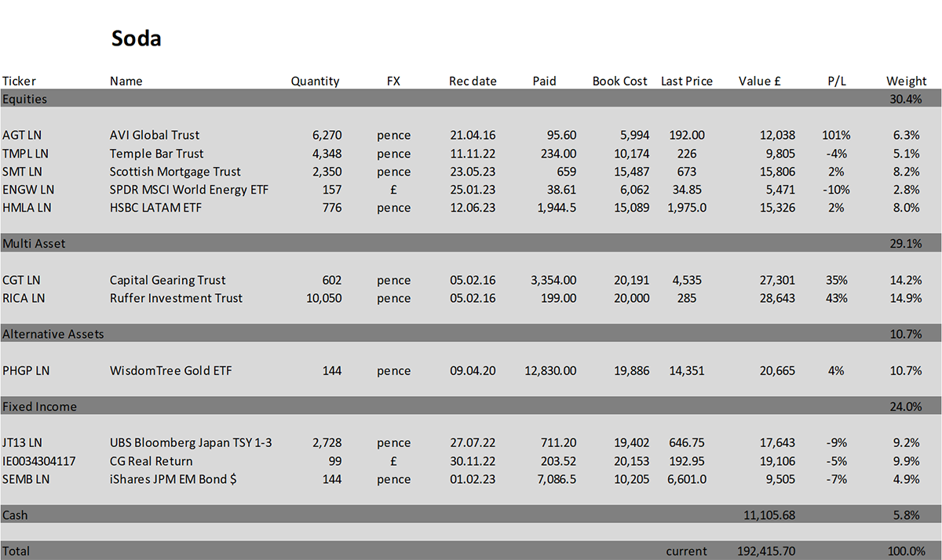
Task: Select the 'Equities' section label
Action: [24, 99]
